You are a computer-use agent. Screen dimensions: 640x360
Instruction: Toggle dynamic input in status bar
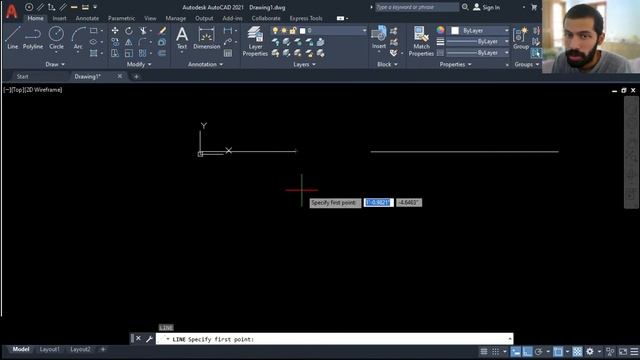pyautogui.click(x=516, y=351)
